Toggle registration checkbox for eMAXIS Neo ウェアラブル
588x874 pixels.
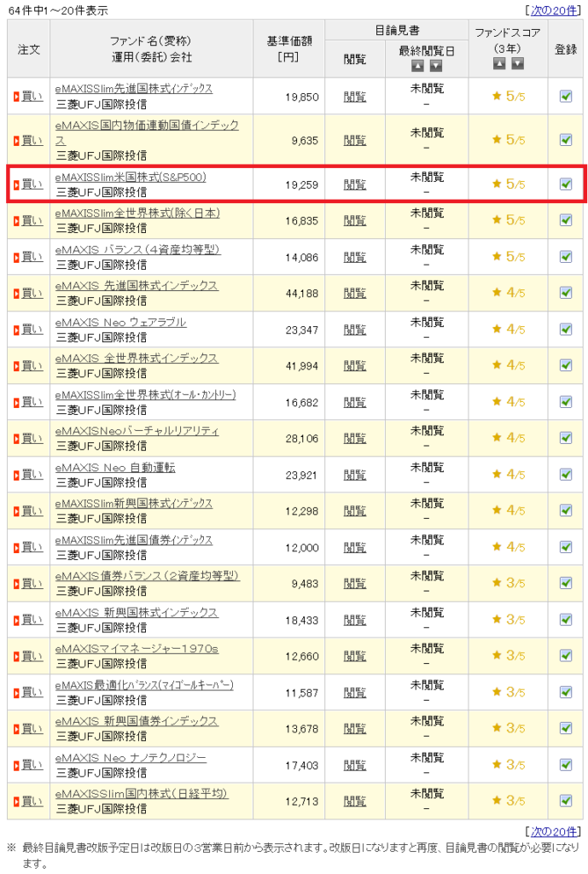tap(566, 329)
